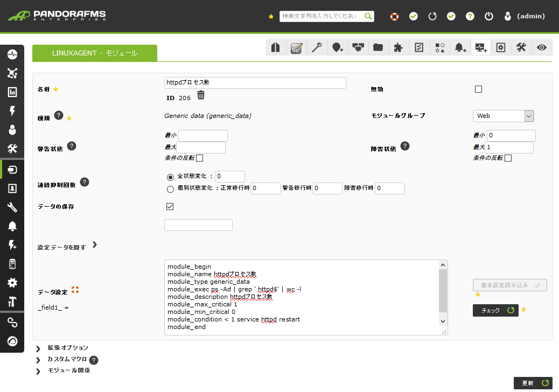Click the 警告移行時 input field
The height and width of the screenshot is (392, 559).
pyautogui.click(x=327, y=188)
